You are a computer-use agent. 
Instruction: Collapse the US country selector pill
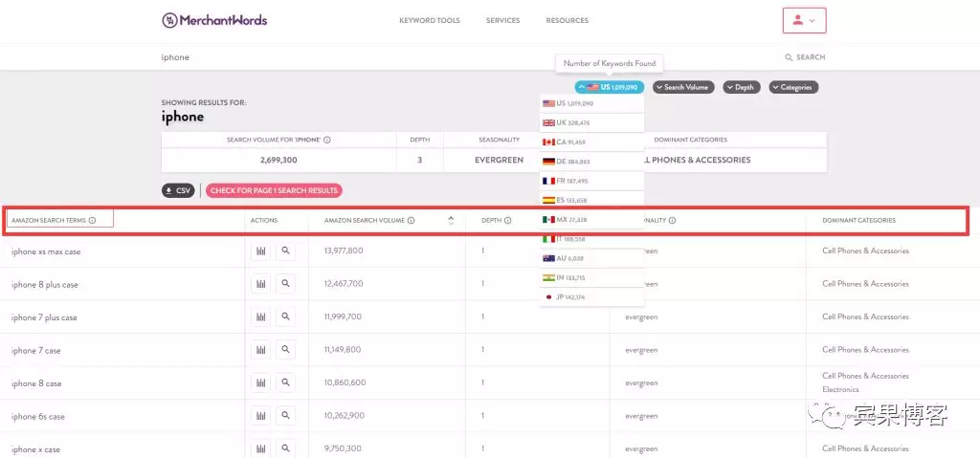[x=610, y=87]
